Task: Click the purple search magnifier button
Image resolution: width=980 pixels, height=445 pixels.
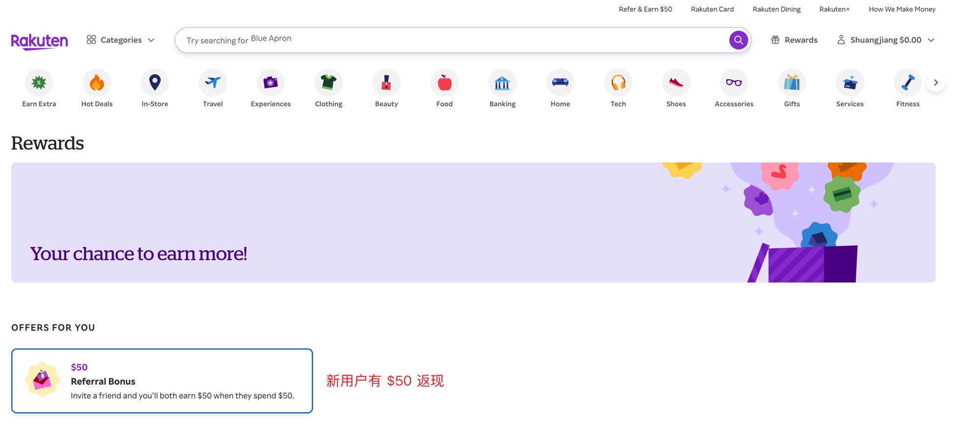Action: tap(738, 40)
